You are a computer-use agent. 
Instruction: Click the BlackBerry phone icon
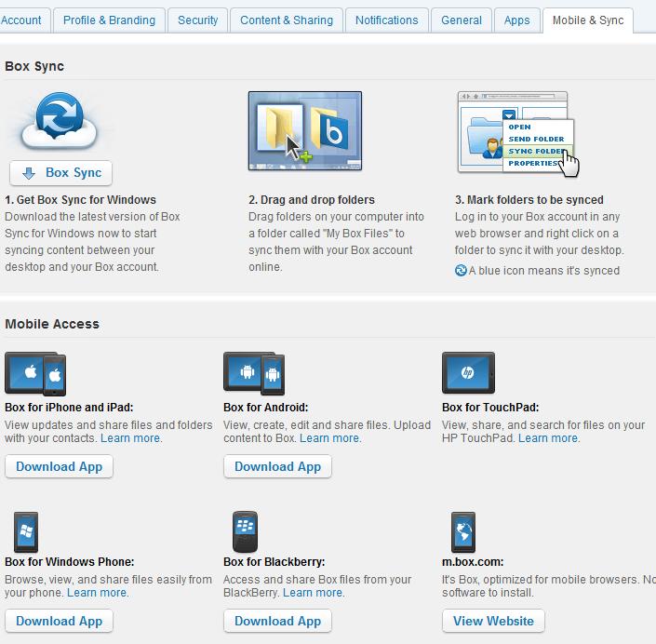[x=245, y=531]
